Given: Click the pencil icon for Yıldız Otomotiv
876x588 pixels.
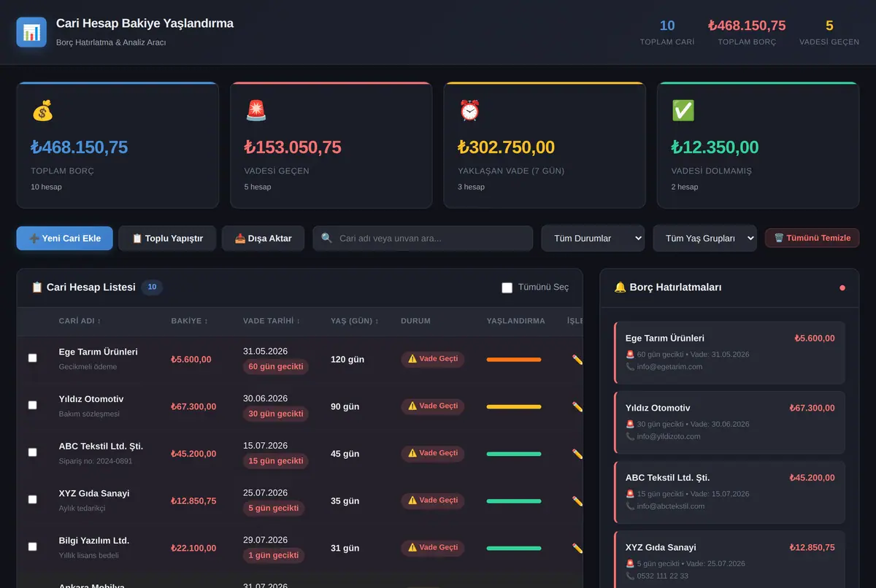Looking at the screenshot, I should click(577, 407).
